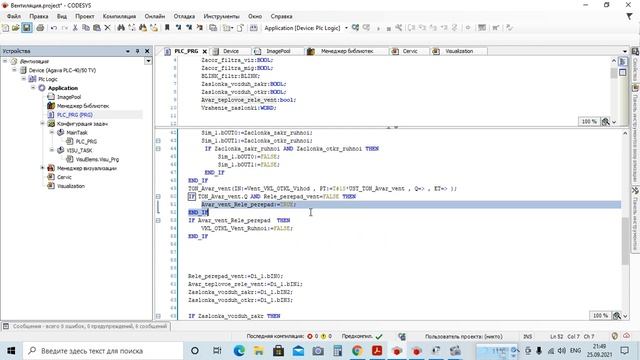Collapse IF TON_Avar_vent.Q code block

[x=158, y=196]
